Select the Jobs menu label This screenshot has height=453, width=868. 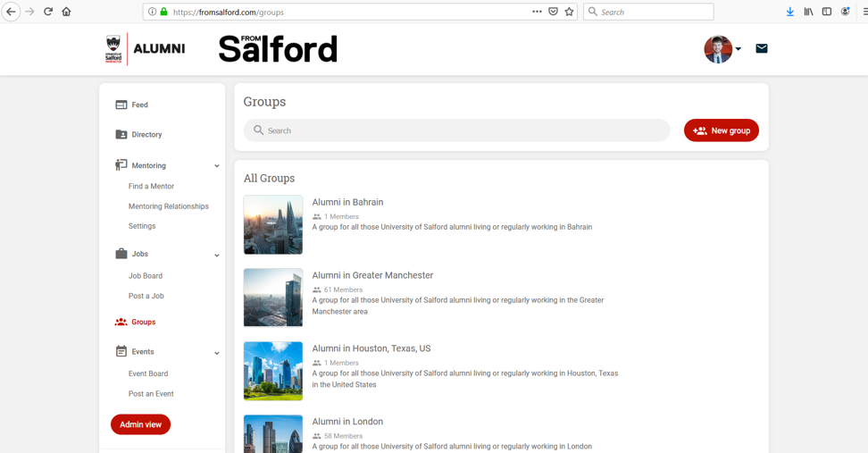tap(139, 254)
